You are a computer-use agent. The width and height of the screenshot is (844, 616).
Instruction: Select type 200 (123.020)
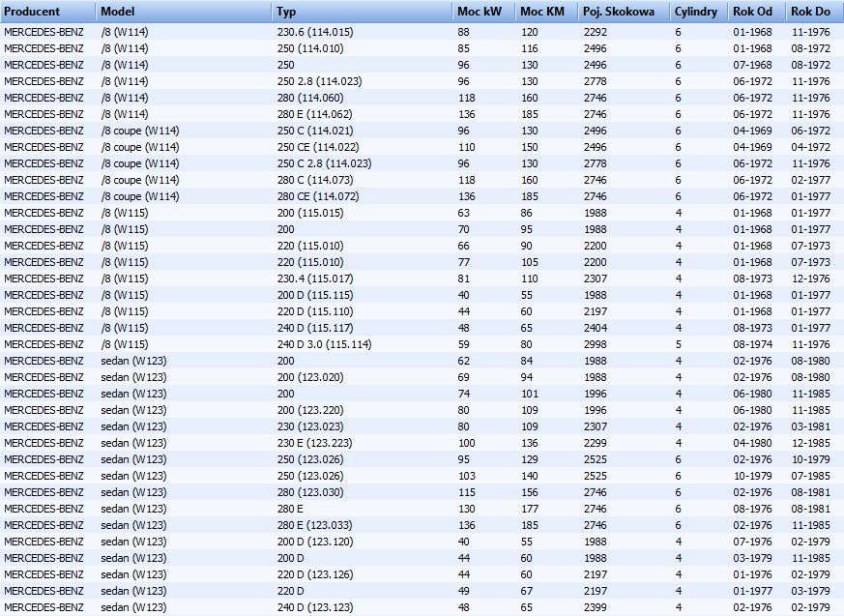point(310,377)
